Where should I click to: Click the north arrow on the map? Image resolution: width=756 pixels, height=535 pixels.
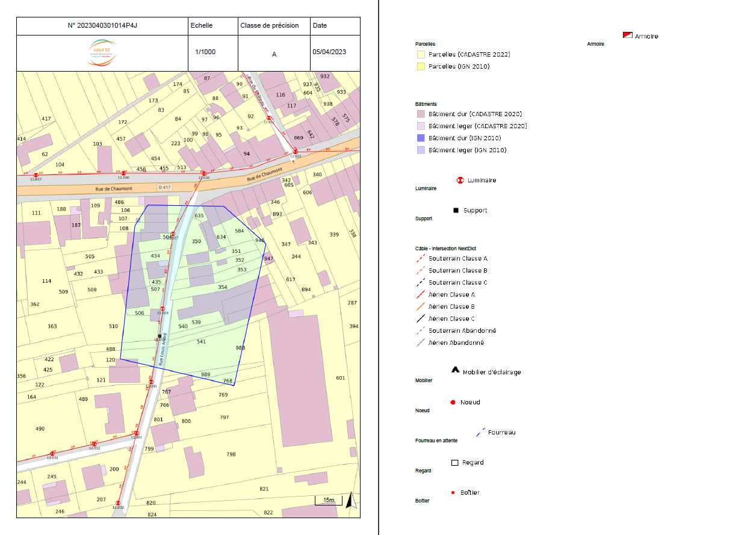[x=351, y=500]
